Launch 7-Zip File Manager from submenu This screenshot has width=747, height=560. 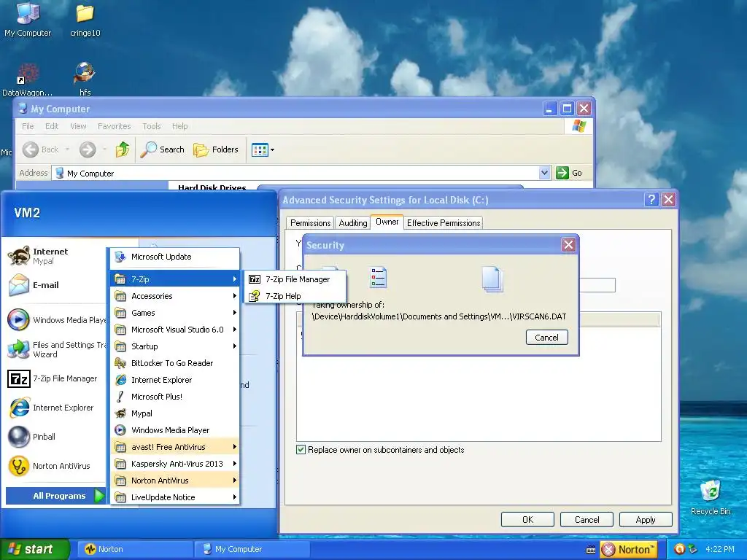(295, 279)
